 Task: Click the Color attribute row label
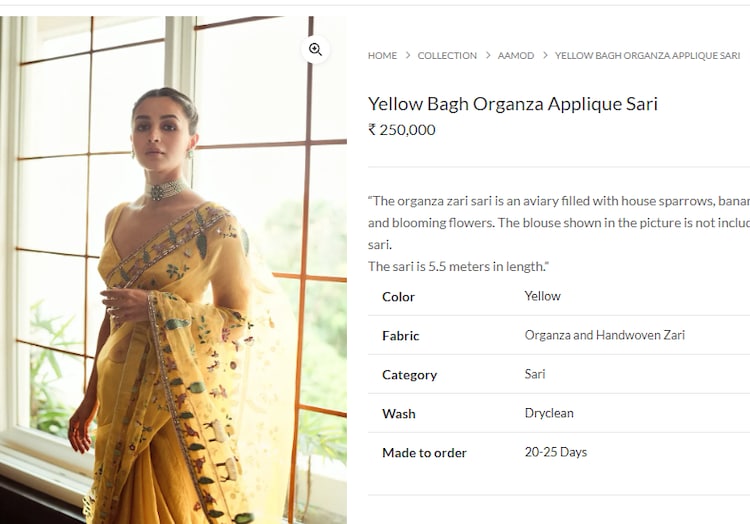(398, 296)
